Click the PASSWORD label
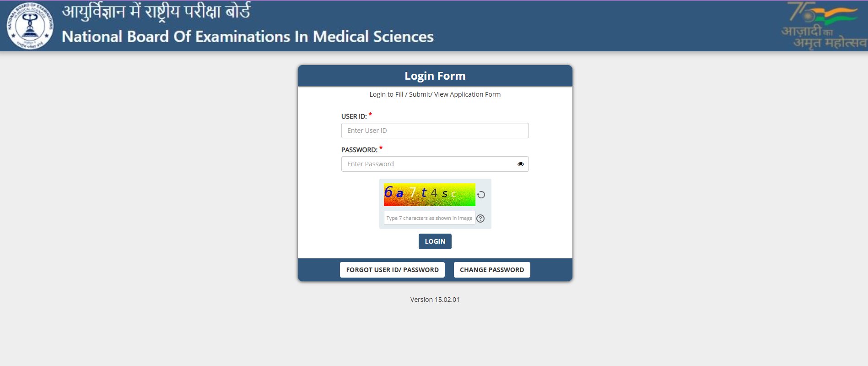868x366 pixels. point(359,150)
